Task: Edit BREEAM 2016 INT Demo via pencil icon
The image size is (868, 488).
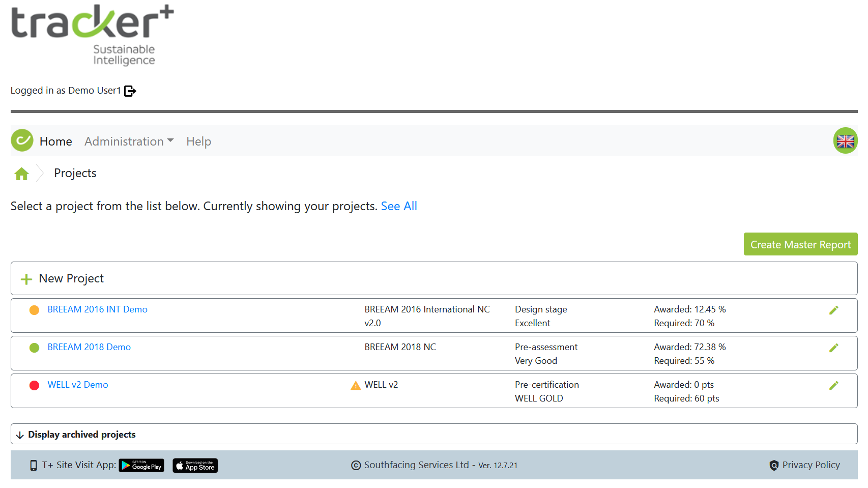Action: tap(833, 310)
